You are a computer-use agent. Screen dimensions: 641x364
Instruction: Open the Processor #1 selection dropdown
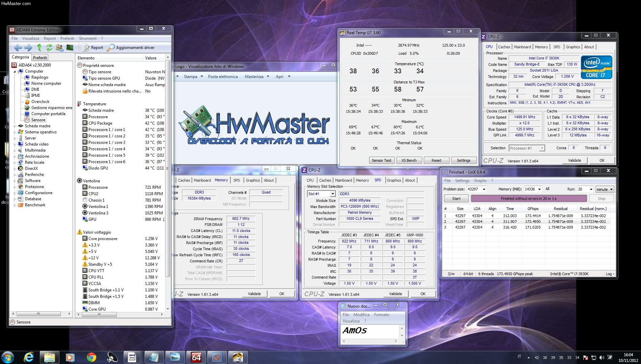click(542, 148)
